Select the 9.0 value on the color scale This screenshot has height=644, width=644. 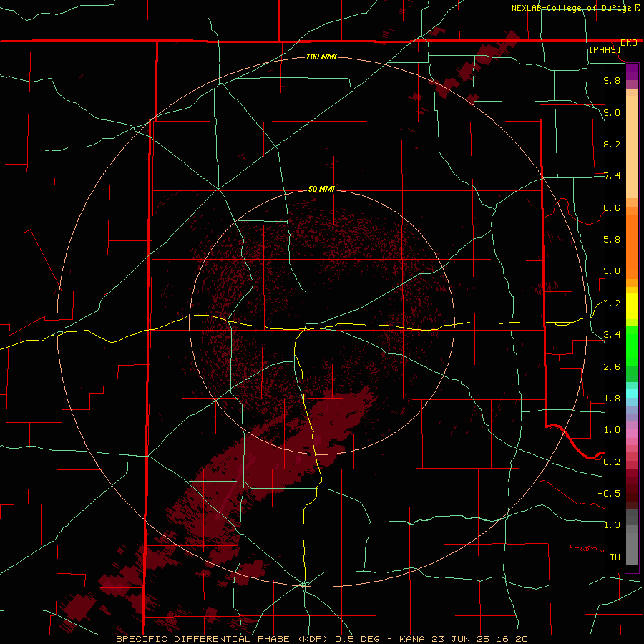[x=612, y=112]
